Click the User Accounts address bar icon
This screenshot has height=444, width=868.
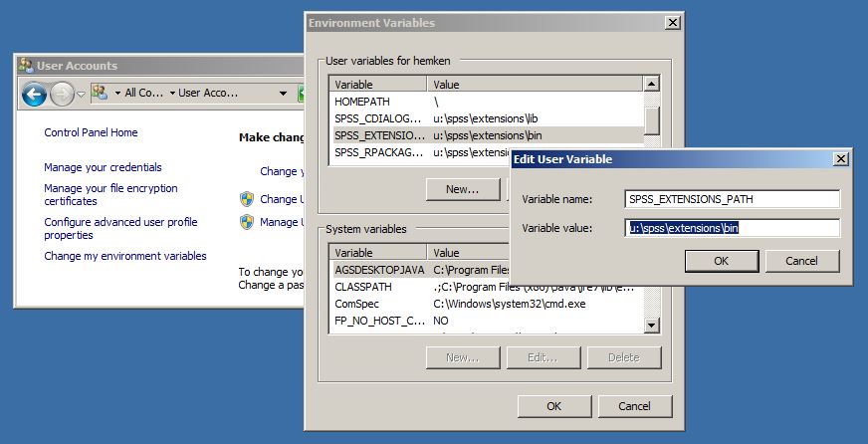100,93
